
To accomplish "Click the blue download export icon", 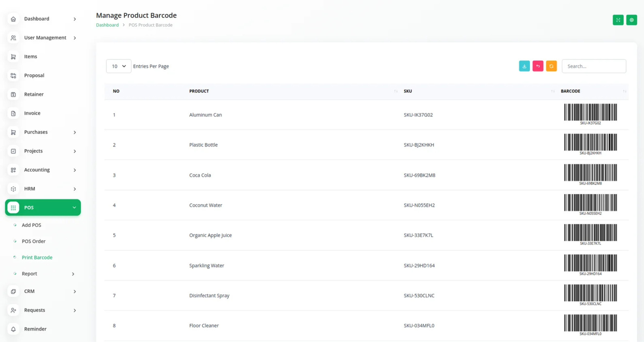I will coord(524,66).
